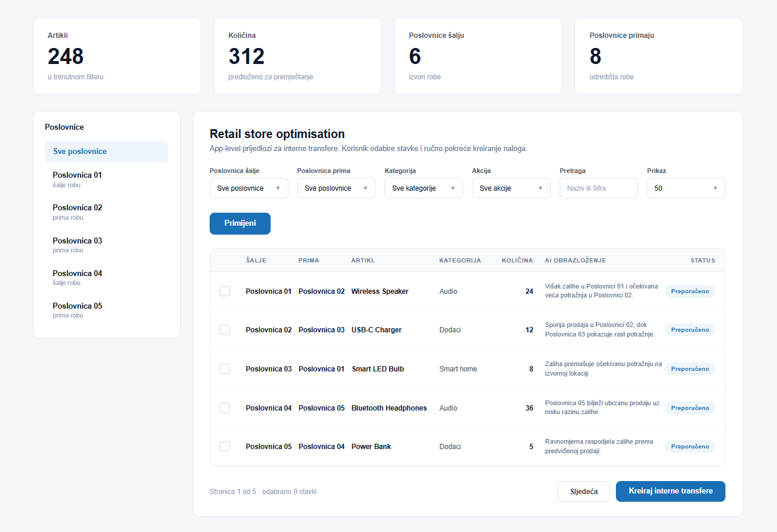The height and width of the screenshot is (532, 777).
Task: Select the USB-C Charger row checkbox
Action: (224, 329)
